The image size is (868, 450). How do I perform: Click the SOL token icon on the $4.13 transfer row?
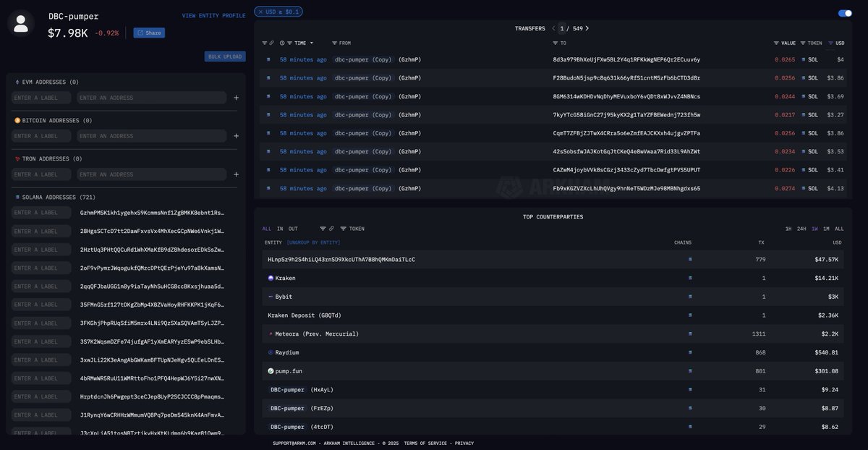(x=803, y=188)
